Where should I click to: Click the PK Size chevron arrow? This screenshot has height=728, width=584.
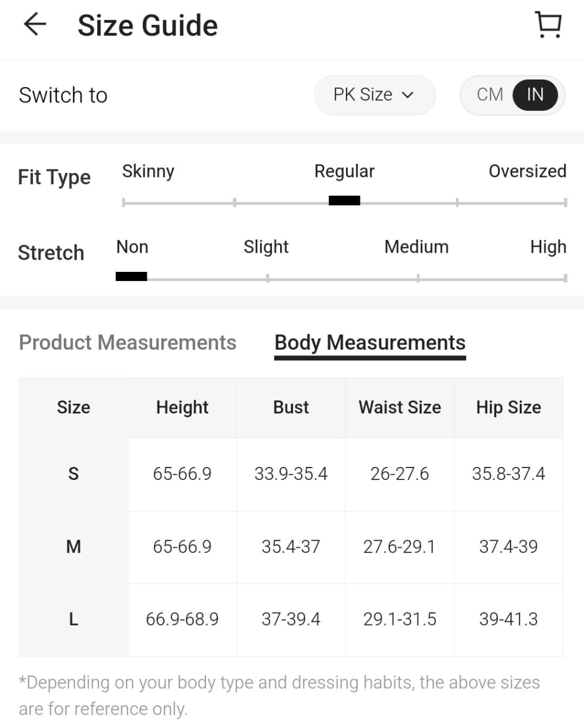click(408, 95)
